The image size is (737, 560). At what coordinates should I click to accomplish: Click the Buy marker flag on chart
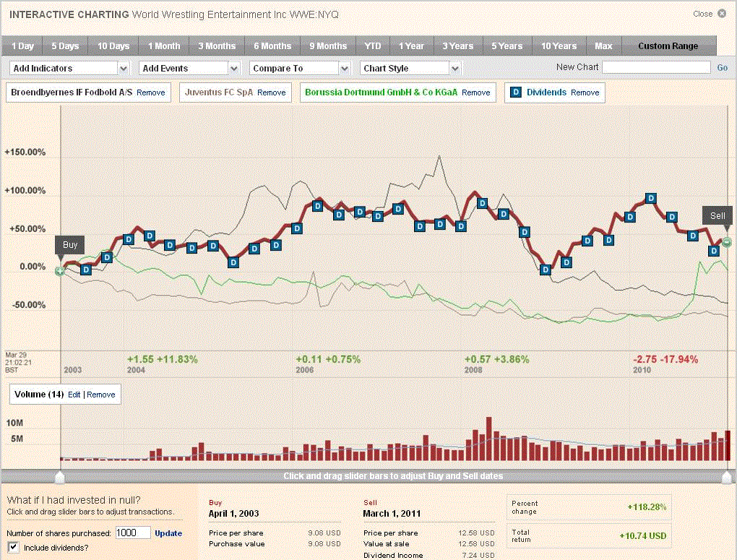(x=69, y=245)
